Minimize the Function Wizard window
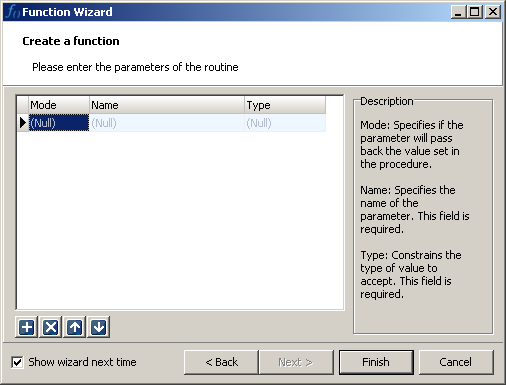 click(459, 12)
